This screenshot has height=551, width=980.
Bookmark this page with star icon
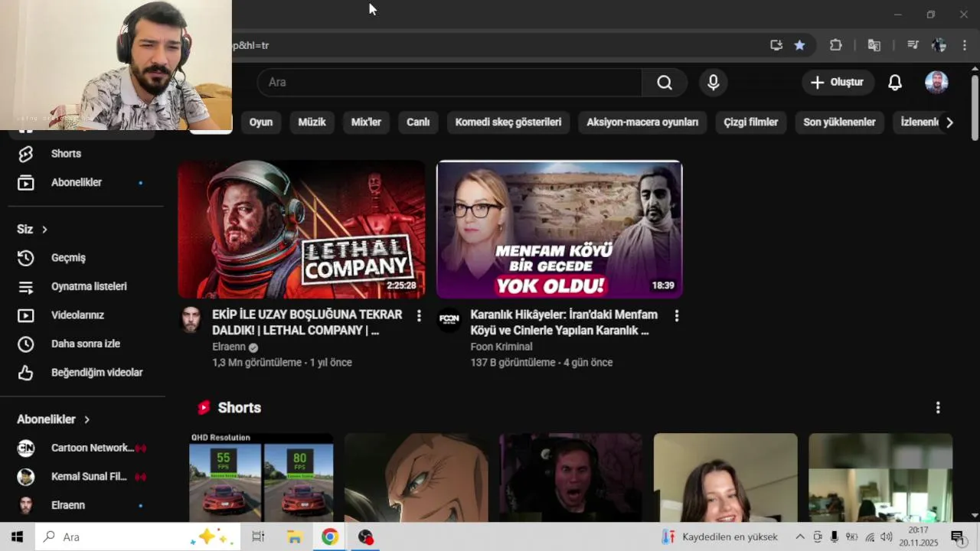coord(799,45)
